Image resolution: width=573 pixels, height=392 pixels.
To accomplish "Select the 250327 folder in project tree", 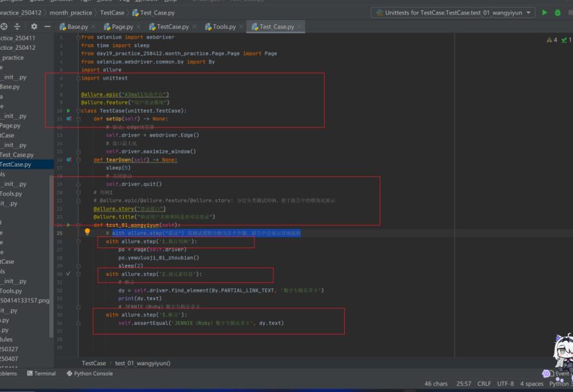I will (9, 349).
